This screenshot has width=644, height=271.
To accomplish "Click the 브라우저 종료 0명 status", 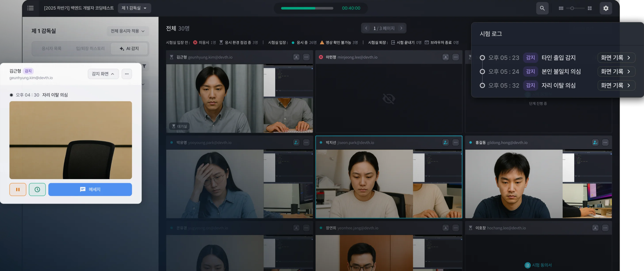I will pos(442,43).
